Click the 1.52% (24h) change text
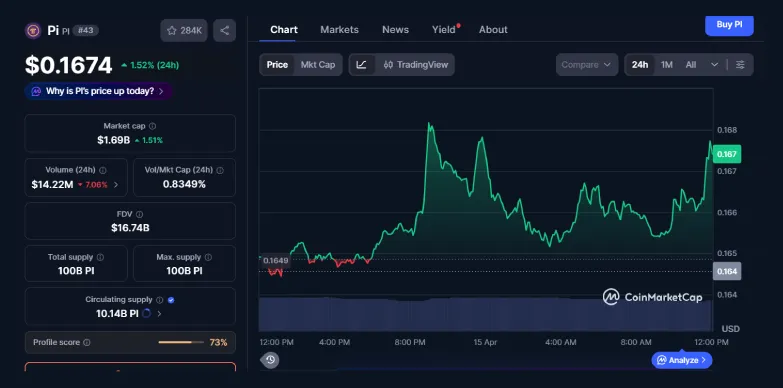 (150, 65)
